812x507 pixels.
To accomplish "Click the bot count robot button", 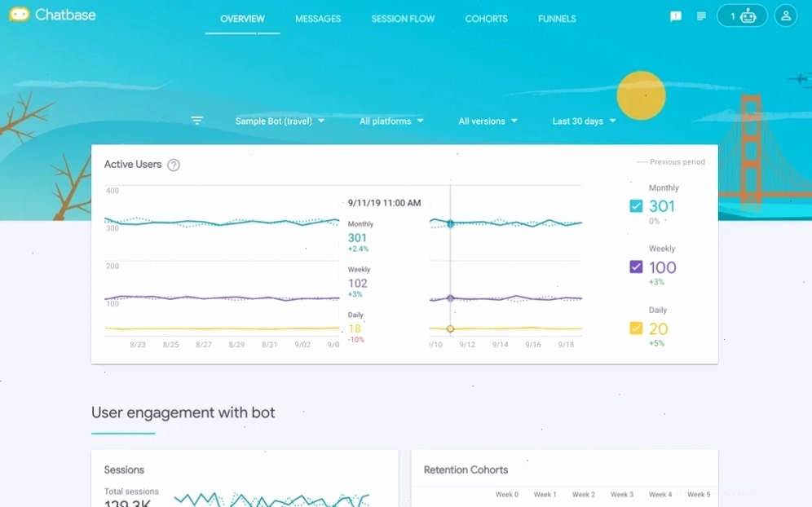I will pyautogui.click(x=742, y=16).
